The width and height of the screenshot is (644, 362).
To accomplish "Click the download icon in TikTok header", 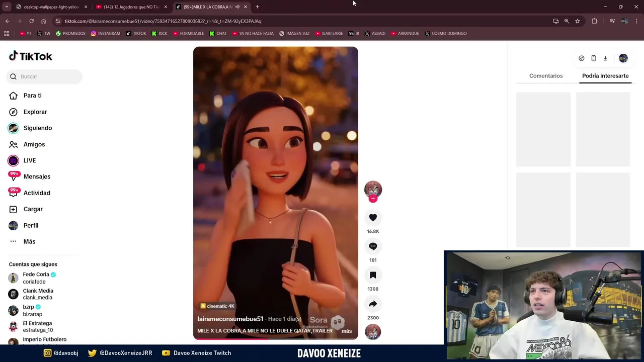I will click(605, 58).
